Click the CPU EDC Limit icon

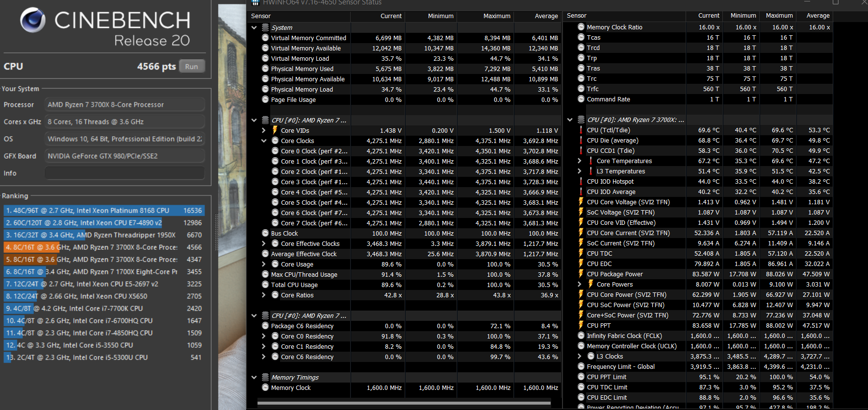point(581,397)
